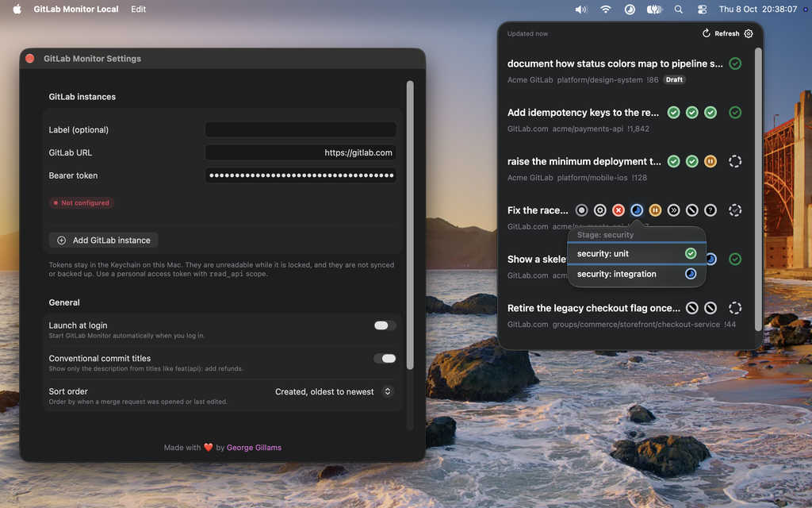This screenshot has width=812, height=508.
Task: Click 'groups/commerce/storefront/checkout-service' path
Action: coord(636,324)
